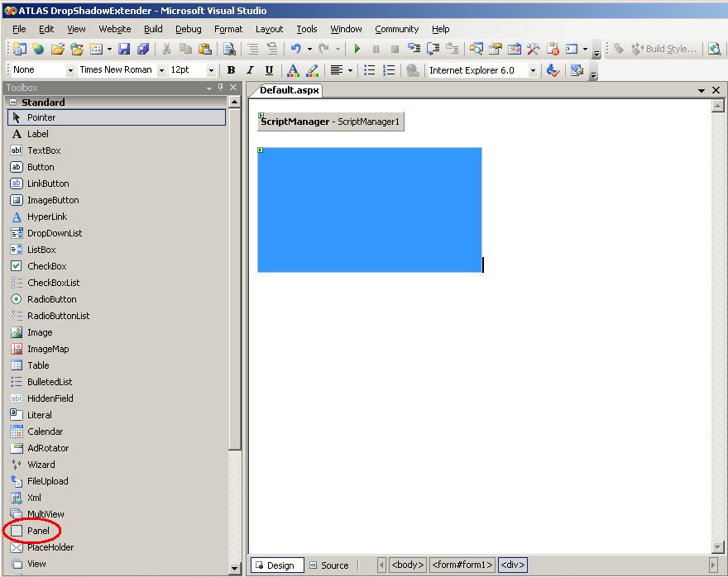This screenshot has height=577, width=728.
Task: Open the font name dropdown
Action: tap(161, 71)
